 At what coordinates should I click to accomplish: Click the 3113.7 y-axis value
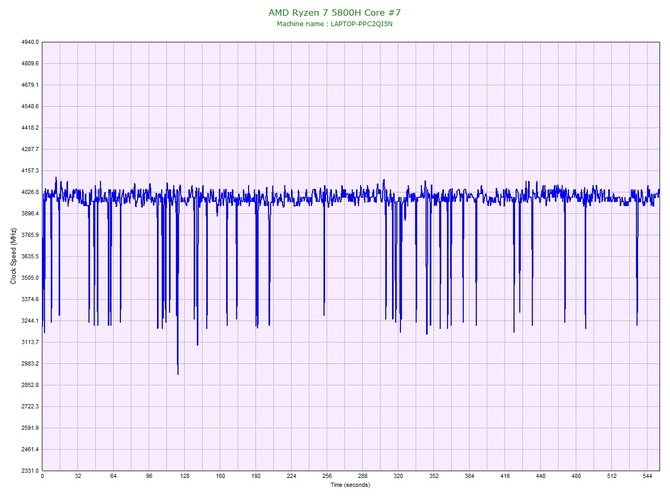30,342
